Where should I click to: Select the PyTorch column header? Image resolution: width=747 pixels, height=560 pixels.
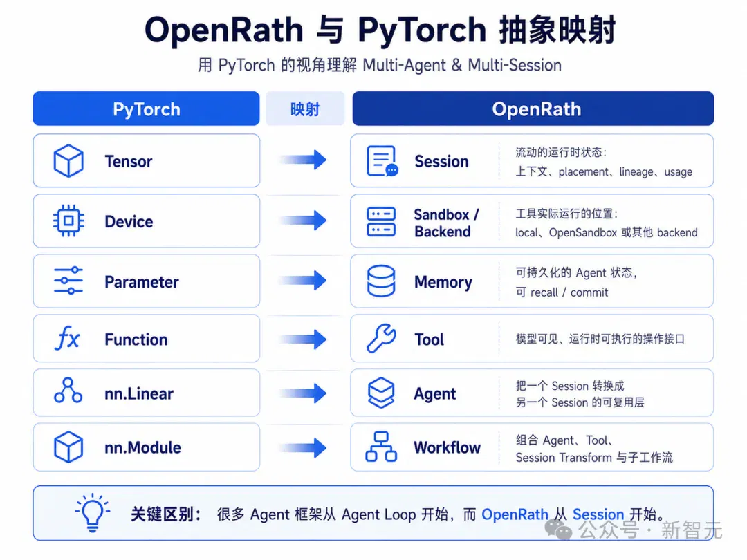146,109
